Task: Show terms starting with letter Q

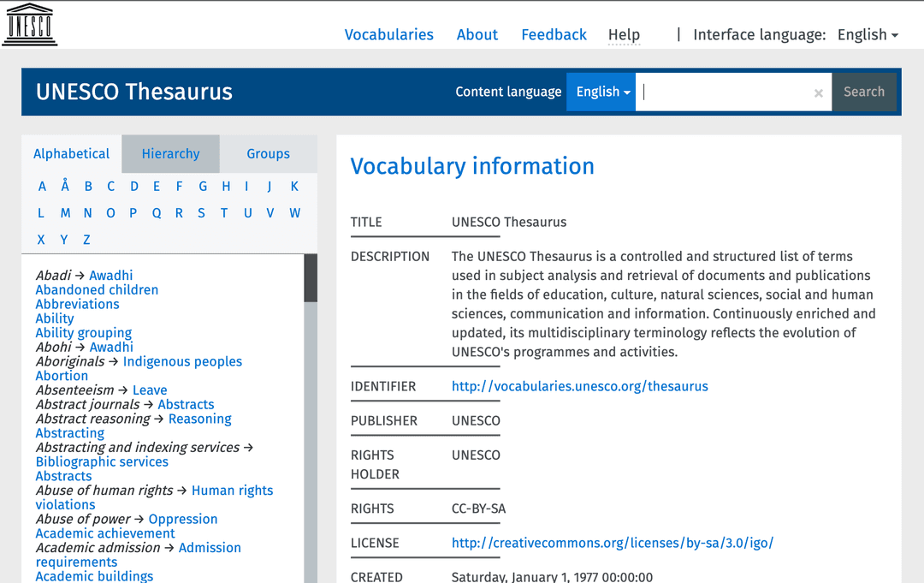Action: pyautogui.click(x=157, y=213)
